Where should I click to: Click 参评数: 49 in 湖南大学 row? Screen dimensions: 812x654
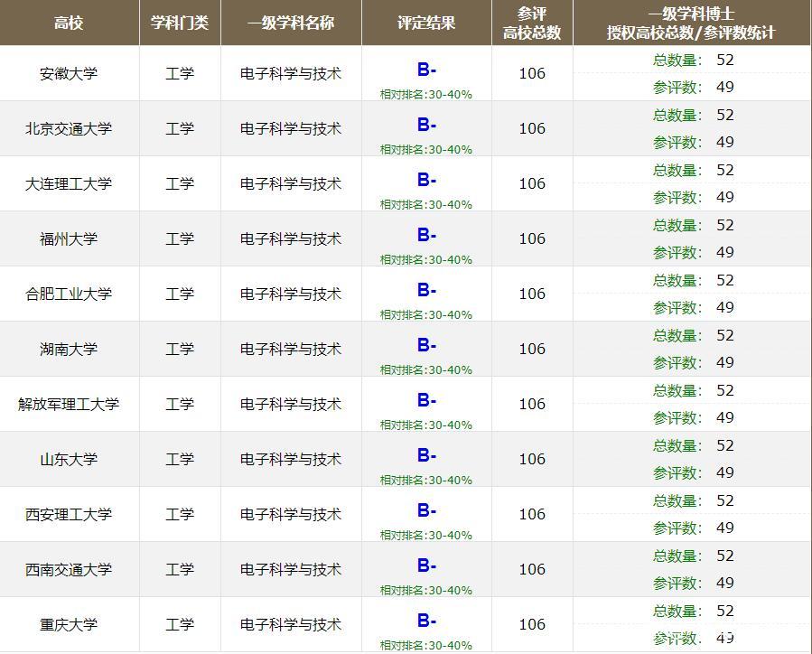point(694,362)
